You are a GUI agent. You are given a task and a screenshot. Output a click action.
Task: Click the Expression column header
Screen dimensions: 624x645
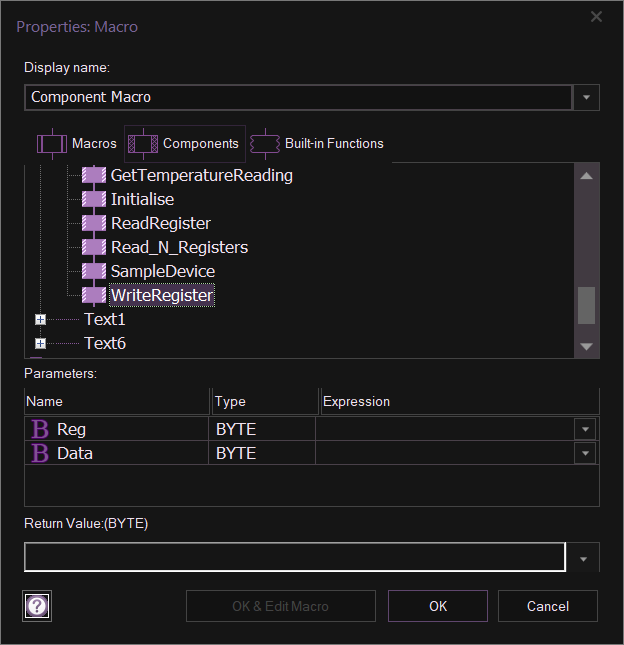tap(460, 401)
